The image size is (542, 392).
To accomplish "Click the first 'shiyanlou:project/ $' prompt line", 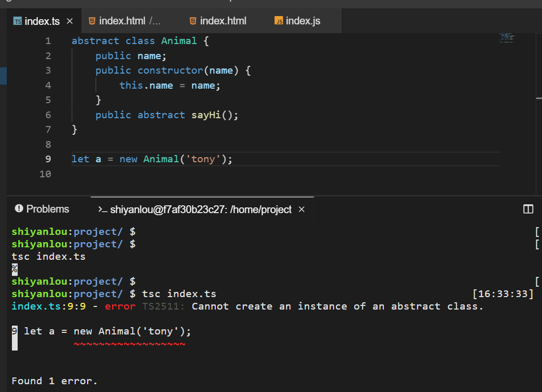I will point(73,232).
